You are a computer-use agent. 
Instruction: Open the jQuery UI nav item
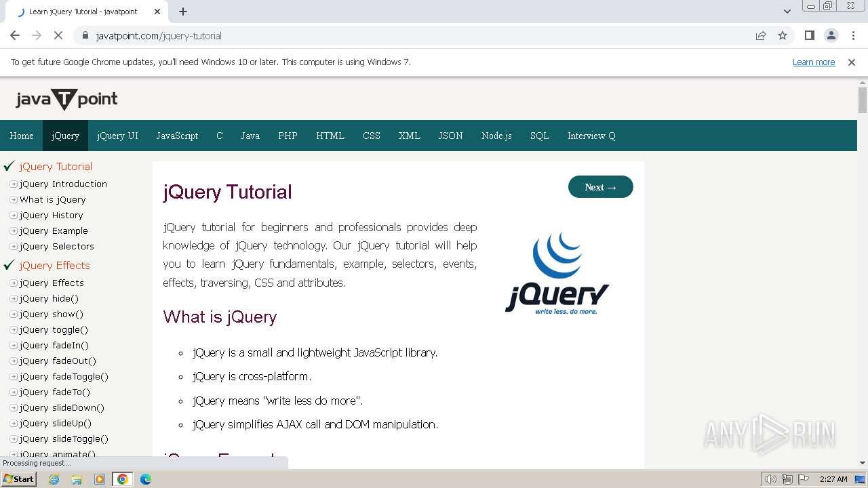tap(117, 136)
